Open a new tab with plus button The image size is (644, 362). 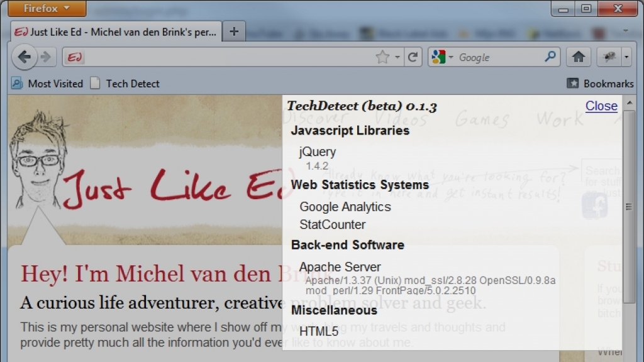234,31
